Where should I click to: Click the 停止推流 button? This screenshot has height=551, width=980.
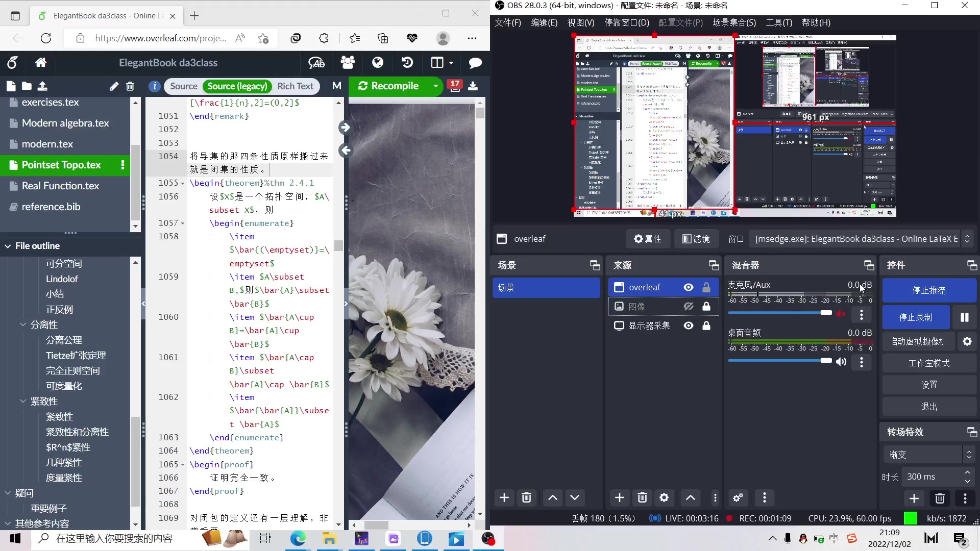coord(928,290)
